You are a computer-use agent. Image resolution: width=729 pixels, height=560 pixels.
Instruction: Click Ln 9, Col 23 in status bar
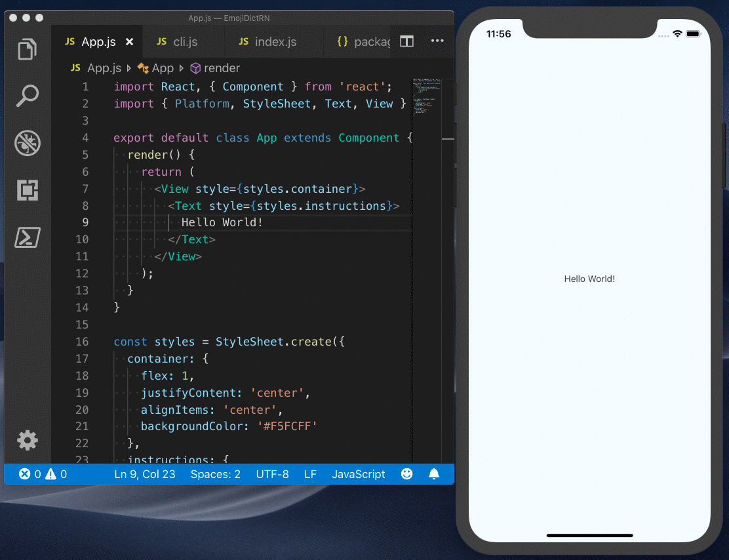145,474
